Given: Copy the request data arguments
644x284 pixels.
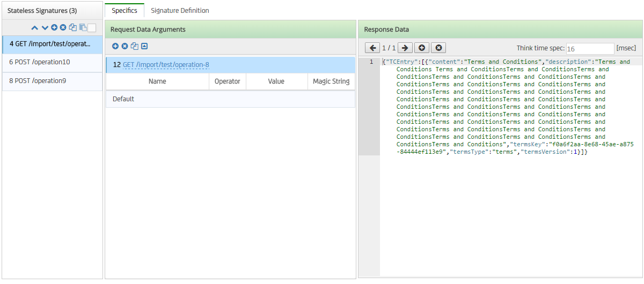Looking at the screenshot, I should [x=135, y=47].
